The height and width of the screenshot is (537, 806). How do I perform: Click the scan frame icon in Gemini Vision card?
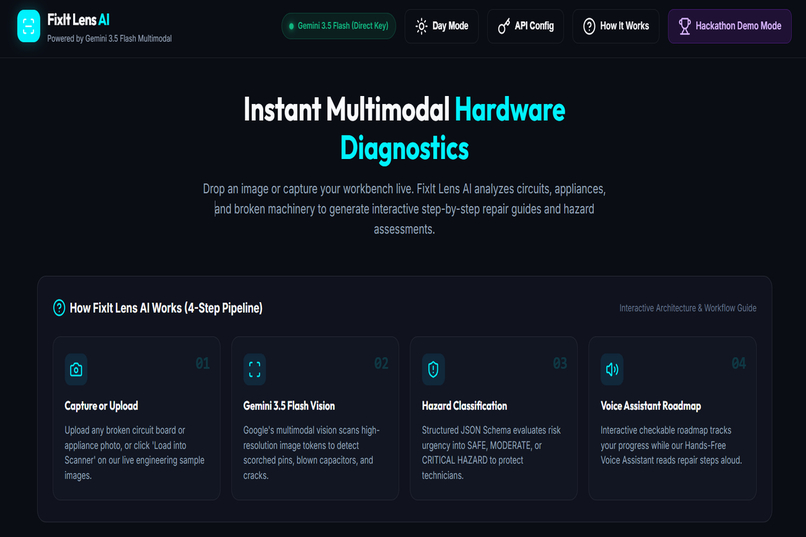click(254, 369)
